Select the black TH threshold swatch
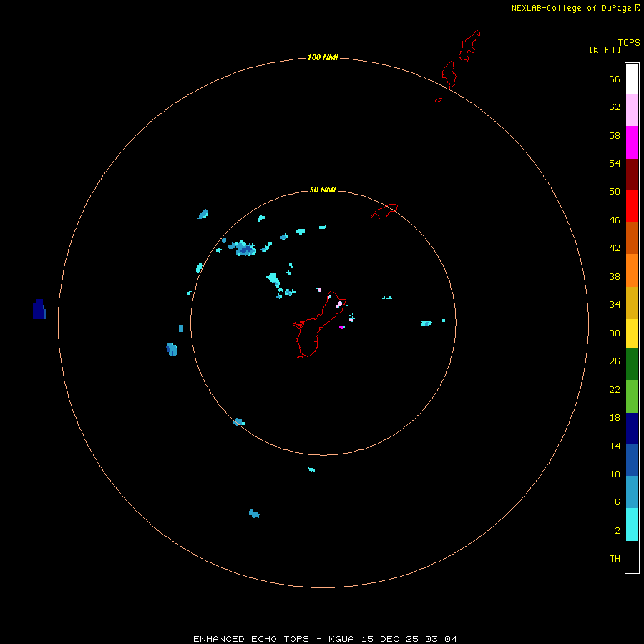 (x=632, y=557)
